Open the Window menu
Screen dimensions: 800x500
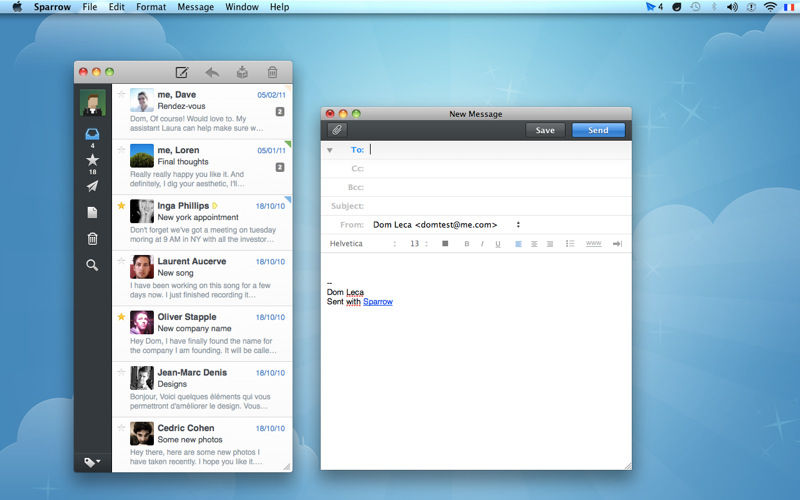pyautogui.click(x=242, y=7)
